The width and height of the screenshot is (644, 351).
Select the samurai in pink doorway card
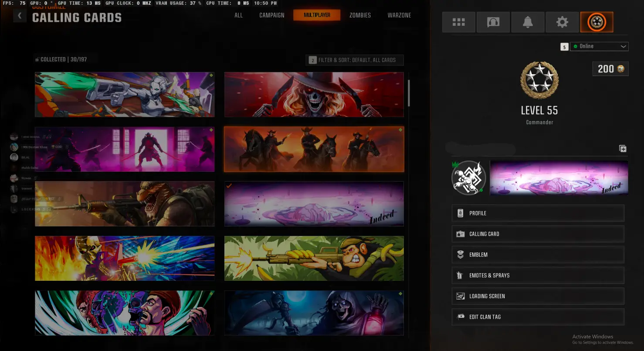pyautogui.click(x=125, y=149)
